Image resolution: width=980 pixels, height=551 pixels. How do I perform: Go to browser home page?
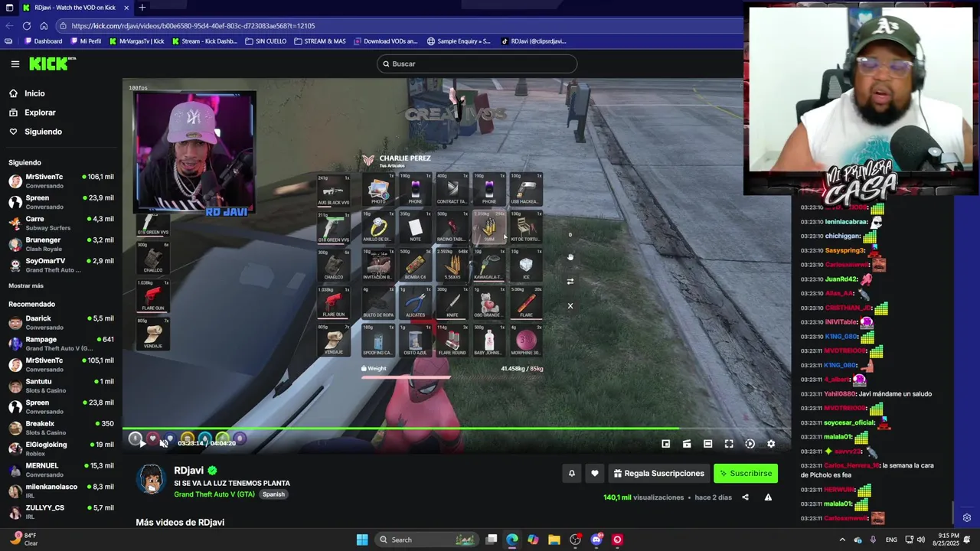44,25
